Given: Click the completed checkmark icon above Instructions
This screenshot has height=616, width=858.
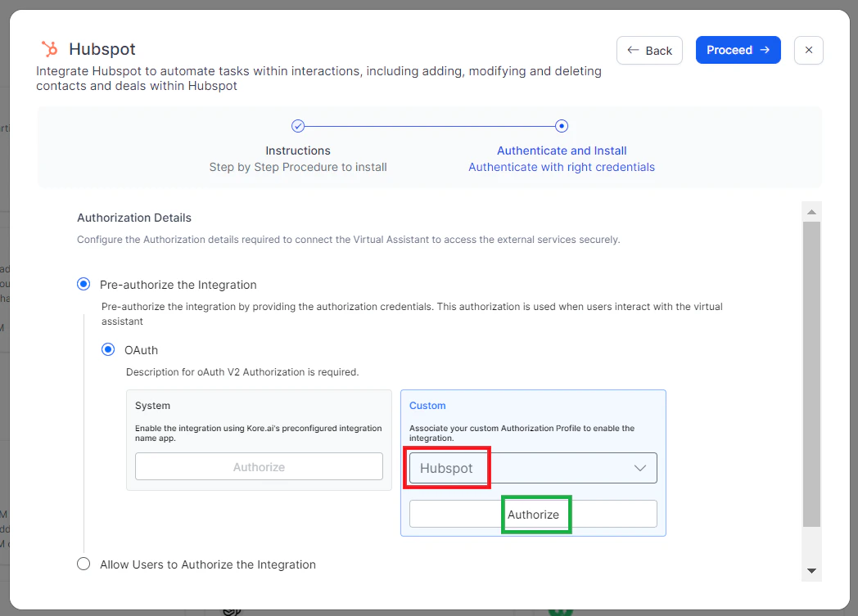Looking at the screenshot, I should tap(298, 125).
